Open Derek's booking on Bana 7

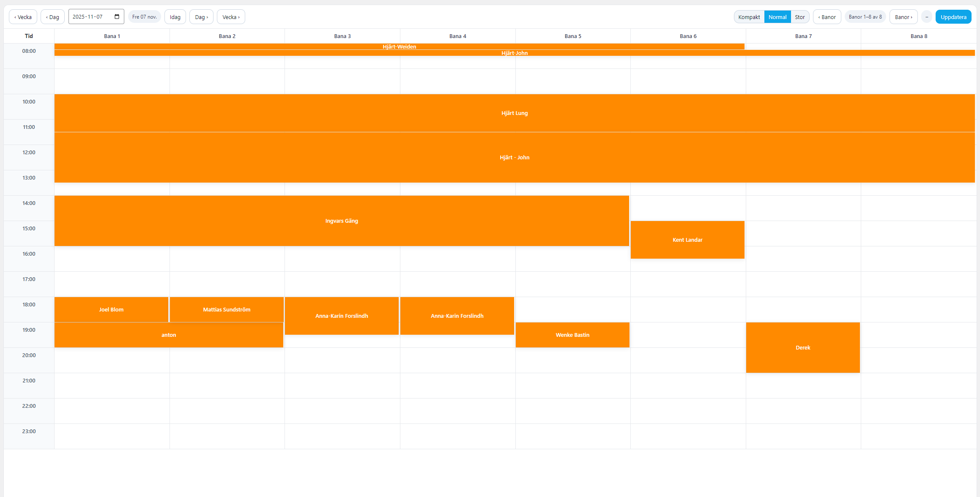click(x=802, y=347)
